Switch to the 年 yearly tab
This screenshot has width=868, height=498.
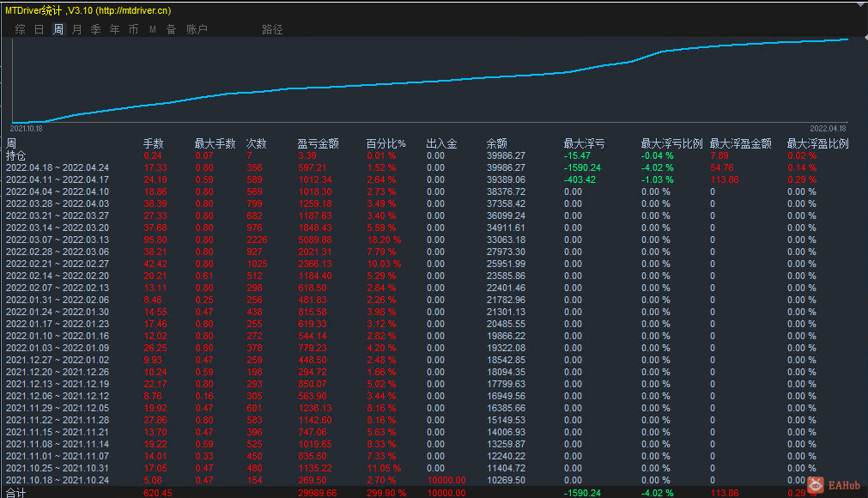(x=114, y=29)
